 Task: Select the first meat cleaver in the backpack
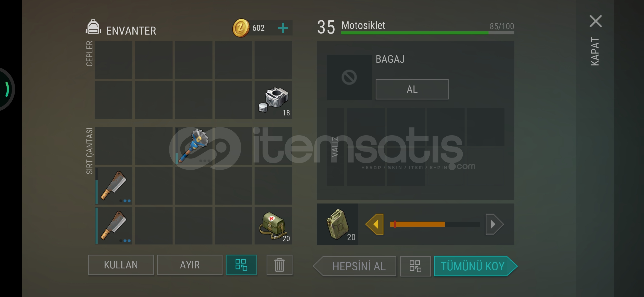pyautogui.click(x=114, y=186)
